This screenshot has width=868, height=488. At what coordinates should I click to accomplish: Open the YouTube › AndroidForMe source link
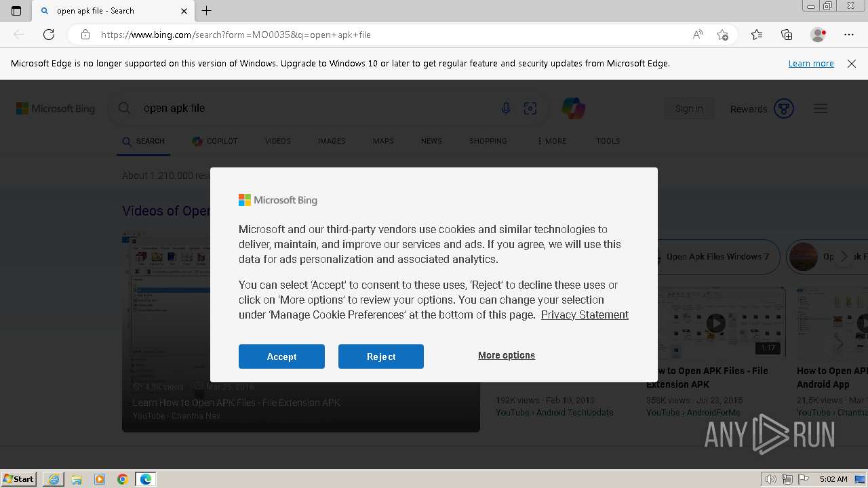pos(693,412)
